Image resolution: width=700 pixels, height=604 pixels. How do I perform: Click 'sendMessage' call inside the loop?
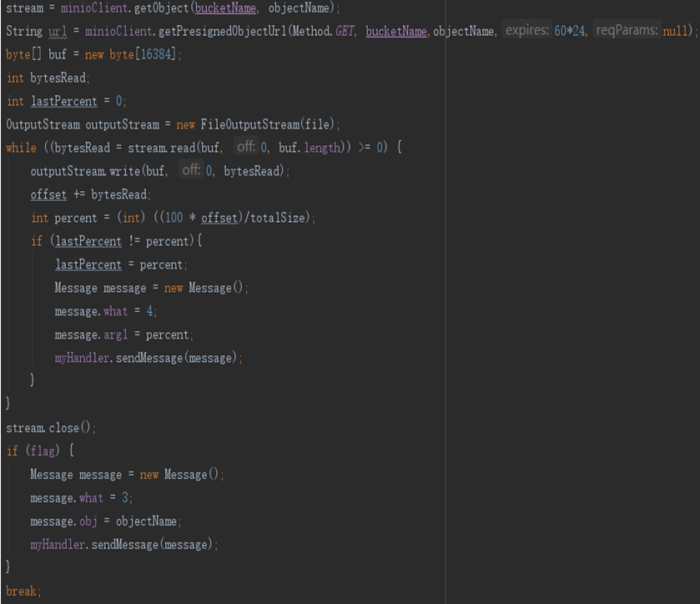149,358
